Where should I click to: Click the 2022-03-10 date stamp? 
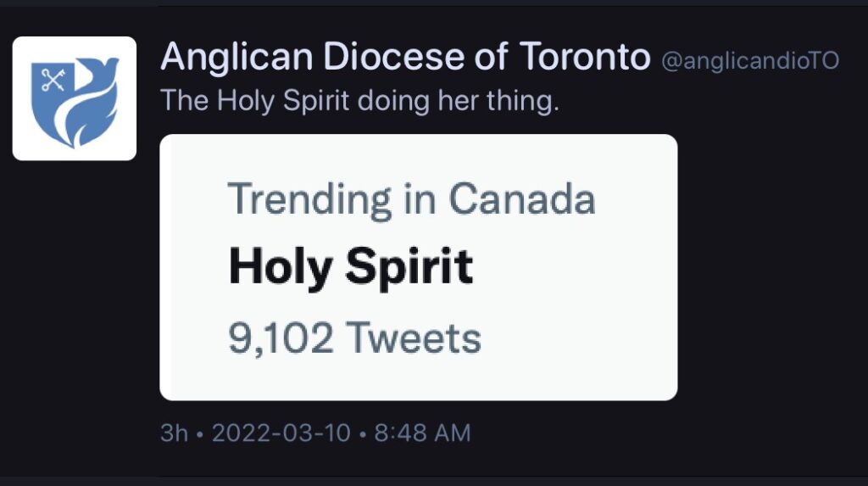coord(281,433)
